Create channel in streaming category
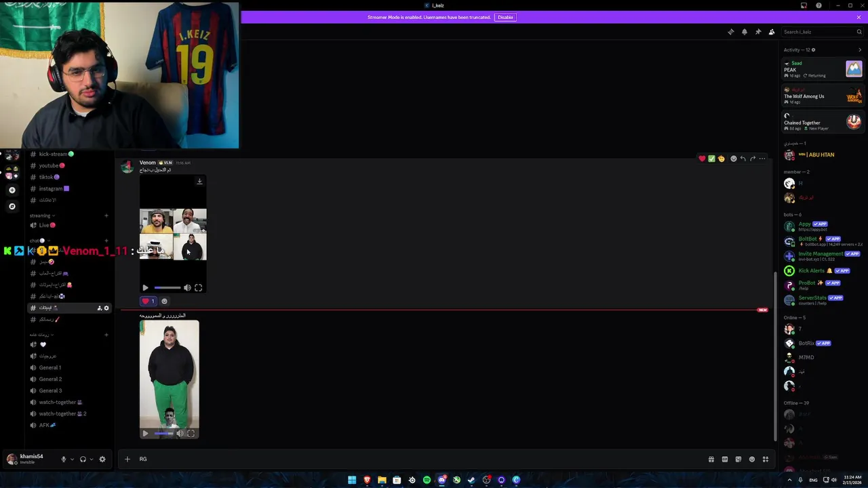This screenshot has width=868, height=488. point(106,216)
